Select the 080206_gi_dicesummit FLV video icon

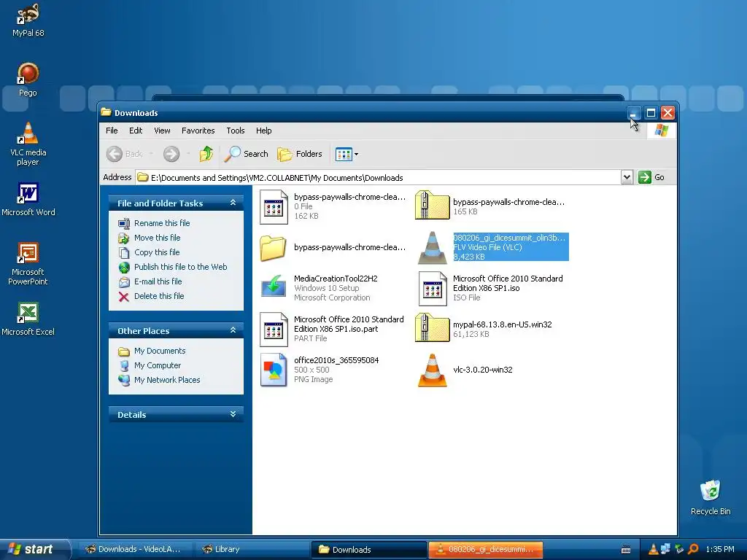pyautogui.click(x=432, y=248)
